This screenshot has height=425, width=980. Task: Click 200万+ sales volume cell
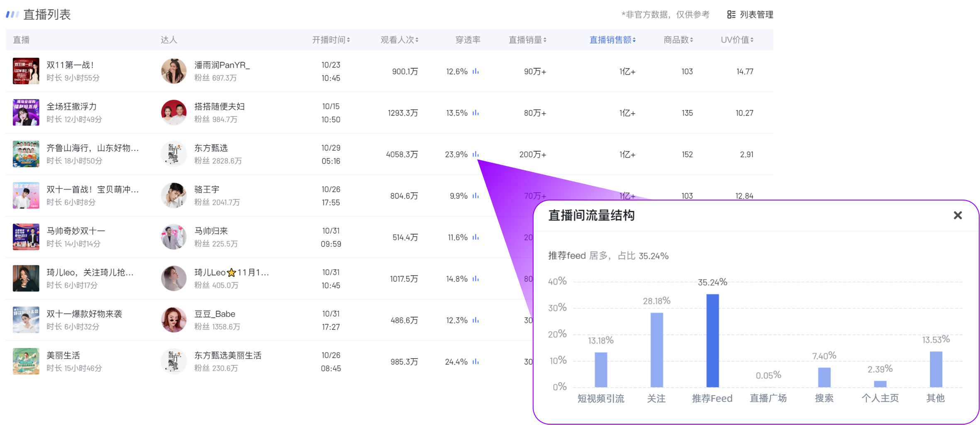tap(533, 154)
